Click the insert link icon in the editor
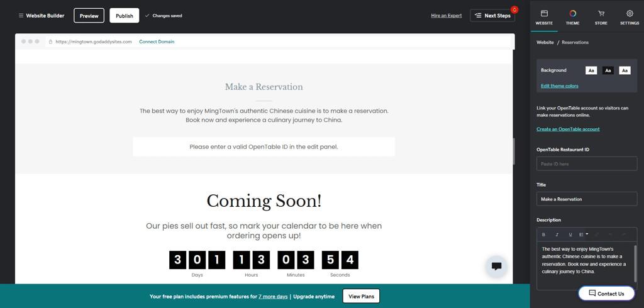Image resolution: width=644 pixels, height=308 pixels. point(597,234)
